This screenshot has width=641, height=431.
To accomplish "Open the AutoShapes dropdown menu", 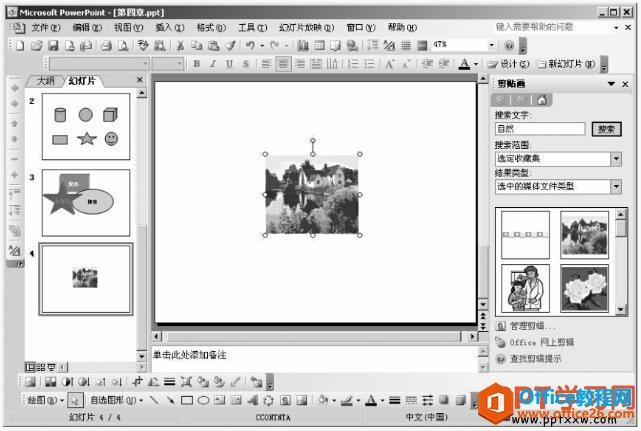I will point(116,400).
